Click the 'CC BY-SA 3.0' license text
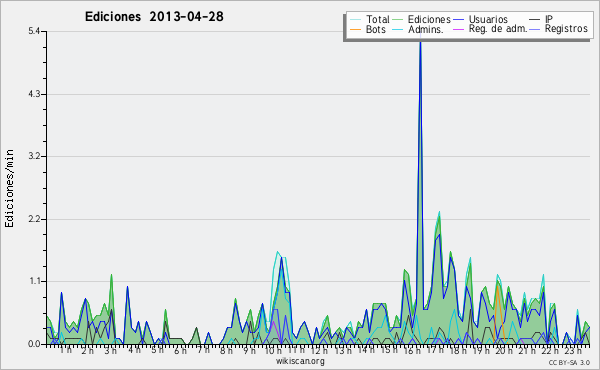The height and width of the screenshot is (370, 600). [x=569, y=362]
